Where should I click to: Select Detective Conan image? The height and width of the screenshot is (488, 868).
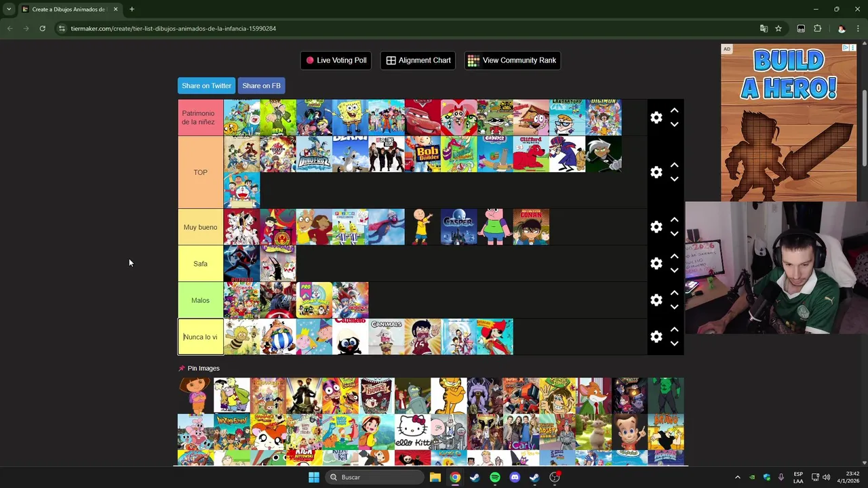tap(531, 227)
